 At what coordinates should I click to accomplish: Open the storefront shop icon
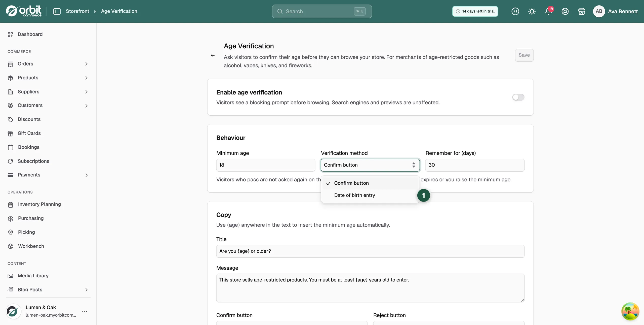582,11
